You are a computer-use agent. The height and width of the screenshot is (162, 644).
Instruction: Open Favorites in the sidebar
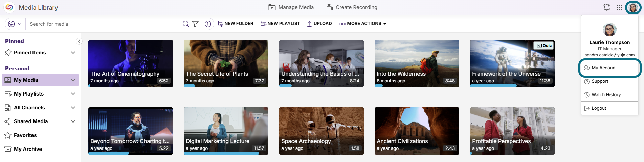pyautogui.click(x=40, y=135)
